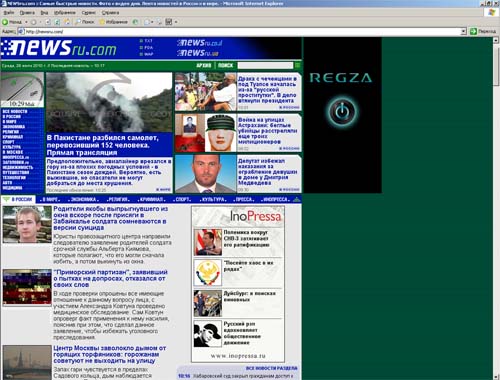Click the АРХИВ archive link
The image size is (500, 380).
(204, 65)
